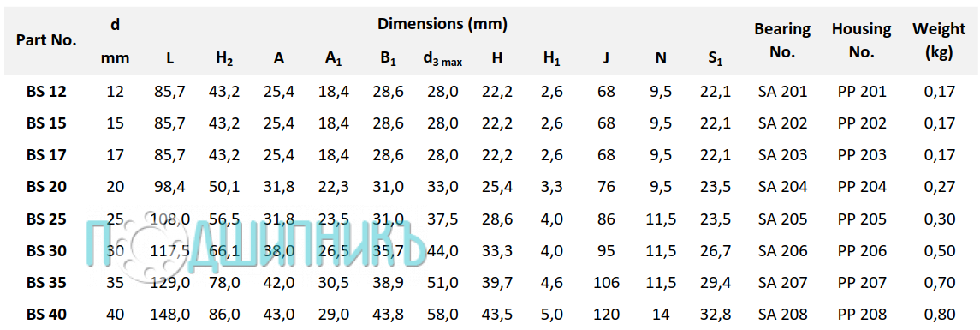Select the Weight (kg) column header
The height and width of the screenshot is (330, 980).
point(939,40)
